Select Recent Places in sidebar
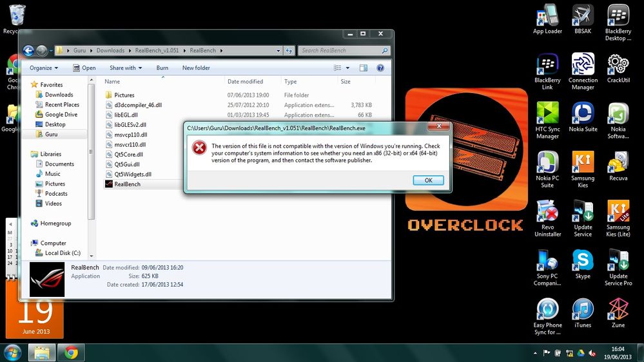Image resolution: width=644 pixels, height=362 pixels. coord(62,104)
